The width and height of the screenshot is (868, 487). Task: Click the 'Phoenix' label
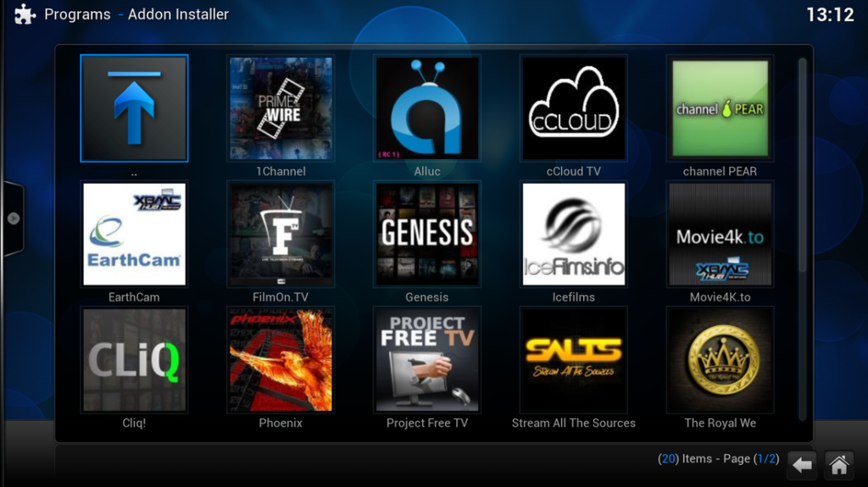281,423
